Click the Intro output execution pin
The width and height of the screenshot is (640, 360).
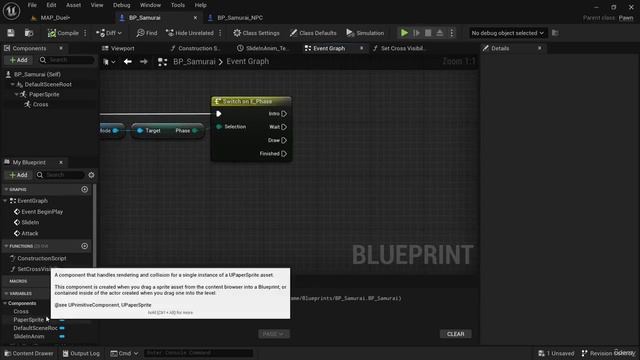[284, 114]
